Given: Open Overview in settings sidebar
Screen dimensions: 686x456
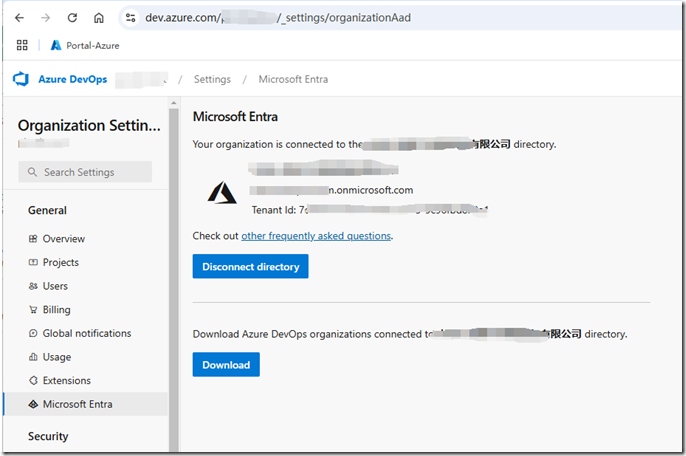Looking at the screenshot, I should click(63, 239).
